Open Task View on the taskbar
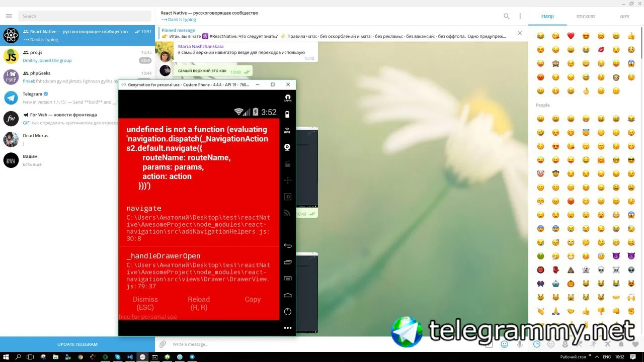 tap(30, 357)
